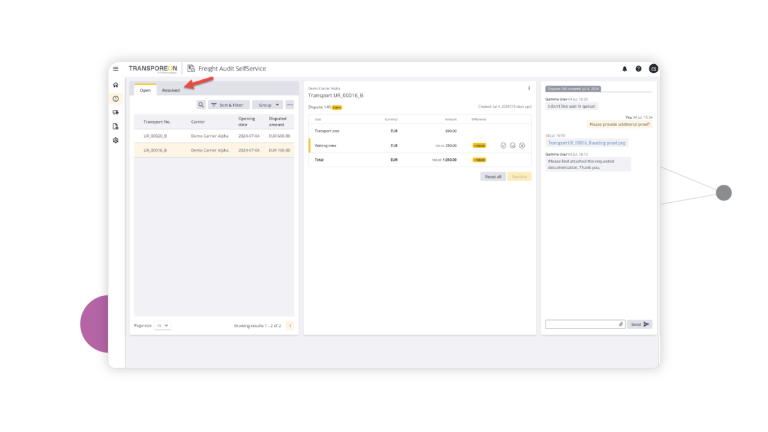
Task: Open the hamburger navigation menu
Action: click(116, 69)
